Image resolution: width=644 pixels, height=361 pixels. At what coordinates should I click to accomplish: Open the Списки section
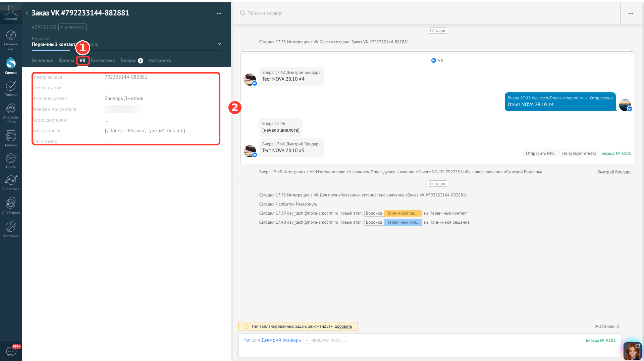click(x=11, y=138)
